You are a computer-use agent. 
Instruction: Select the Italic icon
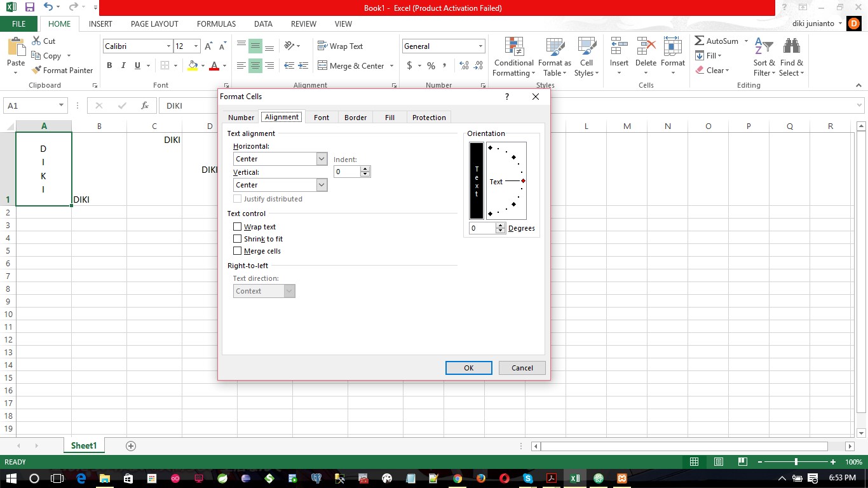(122, 65)
